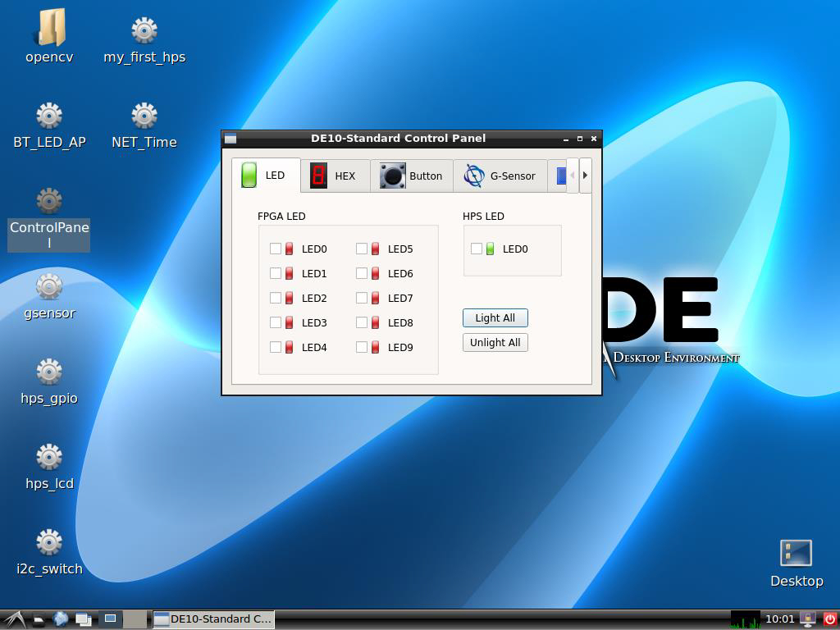
Task: Click the 10:01 clock in taskbar
Action: click(x=779, y=619)
